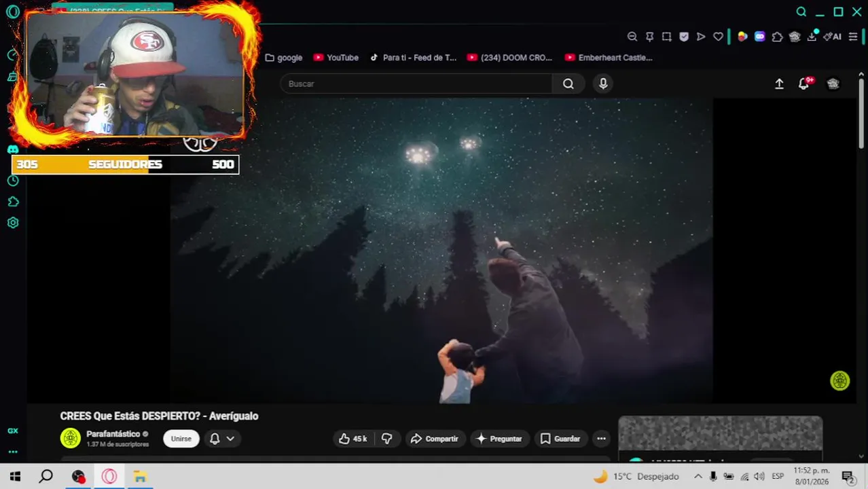This screenshot has height=489, width=868.
Task: Click the Unirse join button
Action: pyautogui.click(x=181, y=439)
